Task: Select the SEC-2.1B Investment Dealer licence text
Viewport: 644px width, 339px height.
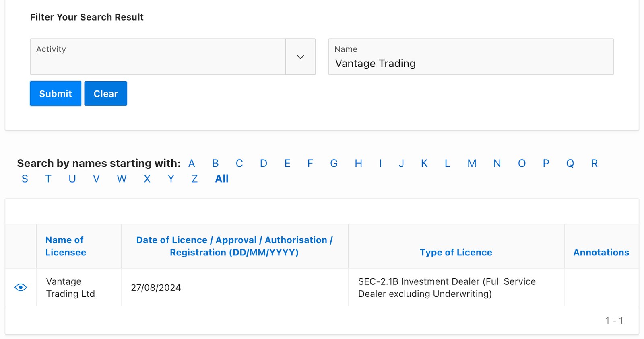Action: (x=447, y=288)
